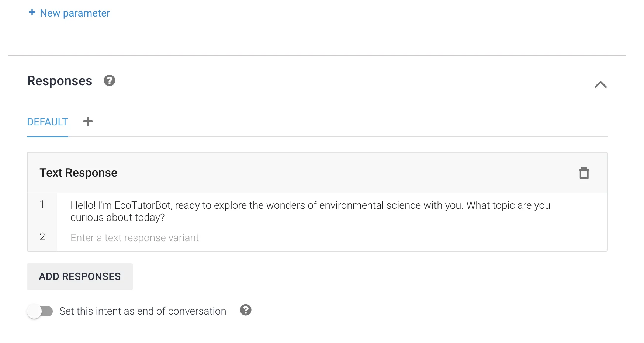644x343 pixels.
Task: Click the 'Enter a text response variant' field
Action: click(x=135, y=238)
